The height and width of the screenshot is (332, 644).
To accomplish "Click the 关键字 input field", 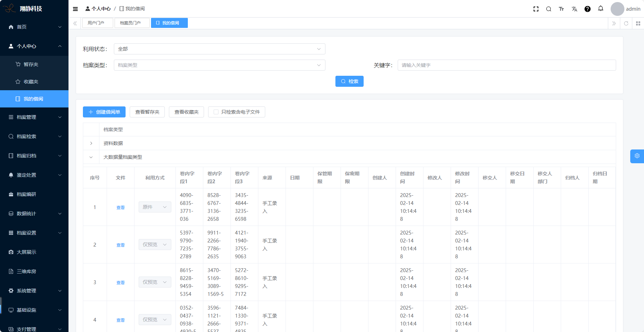I will [506, 65].
